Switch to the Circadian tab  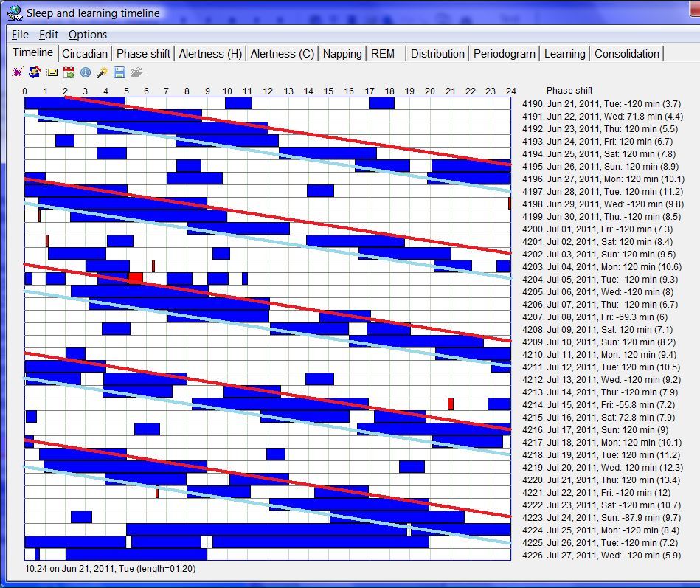[85, 54]
